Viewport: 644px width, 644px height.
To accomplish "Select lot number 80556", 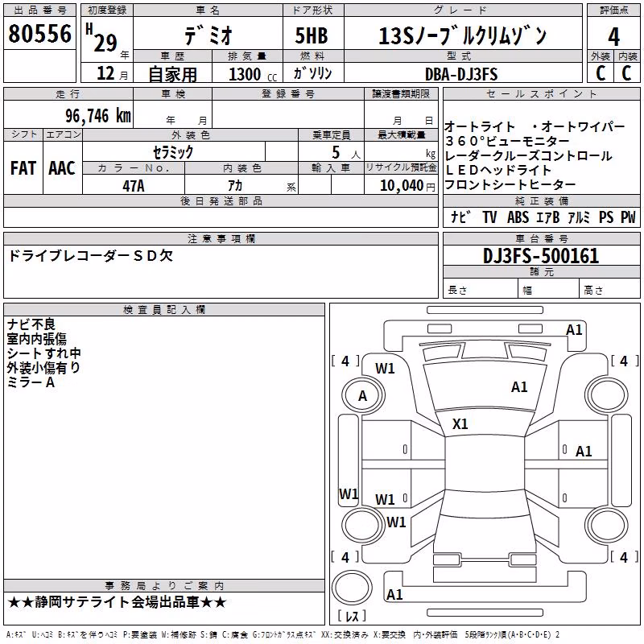I will click(39, 33).
